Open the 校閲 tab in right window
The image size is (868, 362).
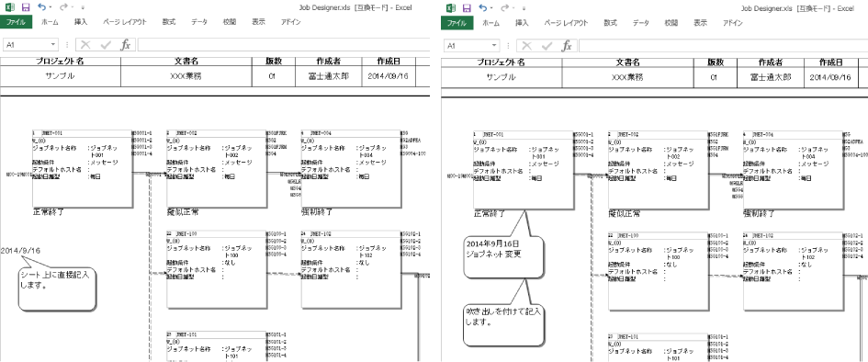point(671,23)
